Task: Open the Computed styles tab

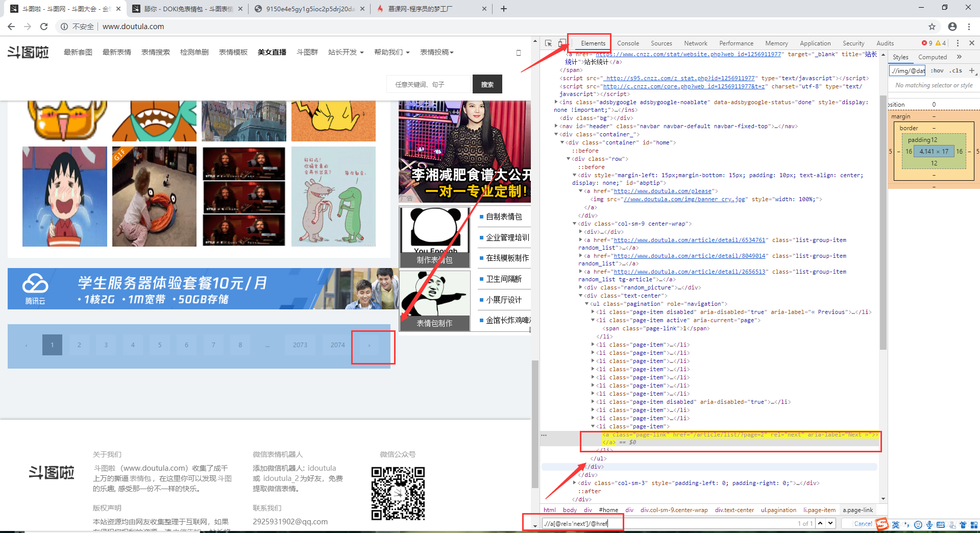Action: (932, 57)
